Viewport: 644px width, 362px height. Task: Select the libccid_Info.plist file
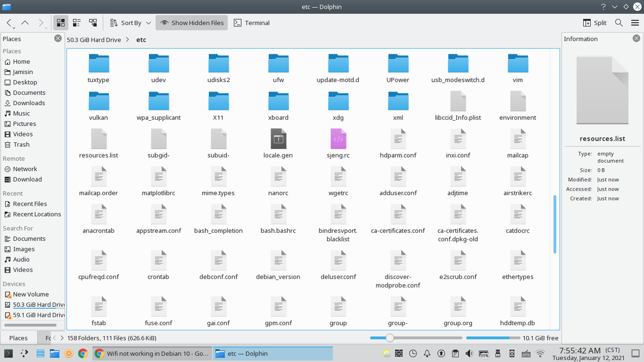(x=458, y=106)
